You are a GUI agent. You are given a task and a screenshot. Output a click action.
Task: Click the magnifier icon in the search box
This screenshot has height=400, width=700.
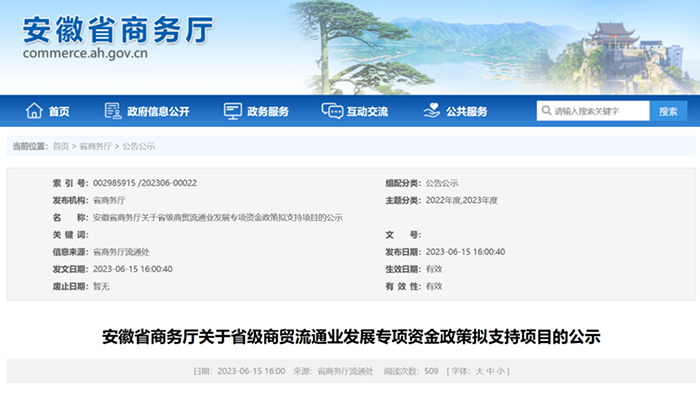pyautogui.click(x=546, y=111)
